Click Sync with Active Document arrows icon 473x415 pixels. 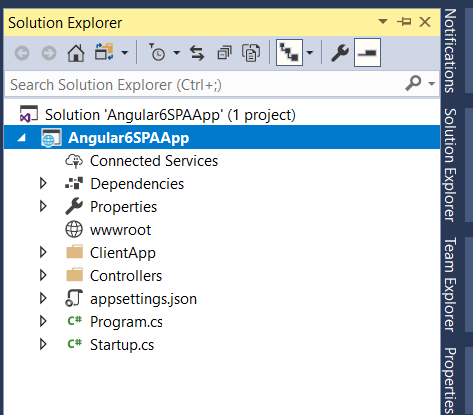[197, 53]
